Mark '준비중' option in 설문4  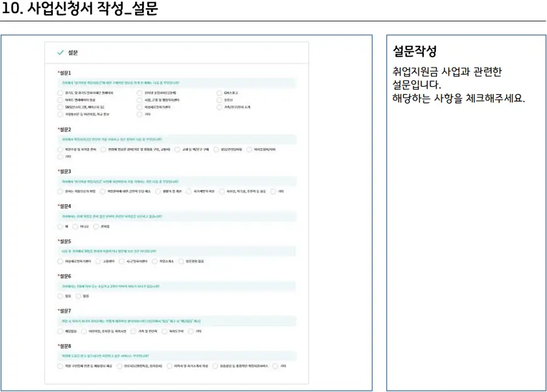pos(96,226)
